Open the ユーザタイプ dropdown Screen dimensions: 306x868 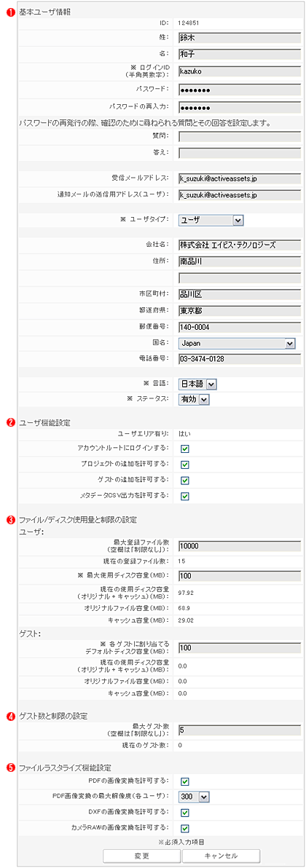pos(211,220)
